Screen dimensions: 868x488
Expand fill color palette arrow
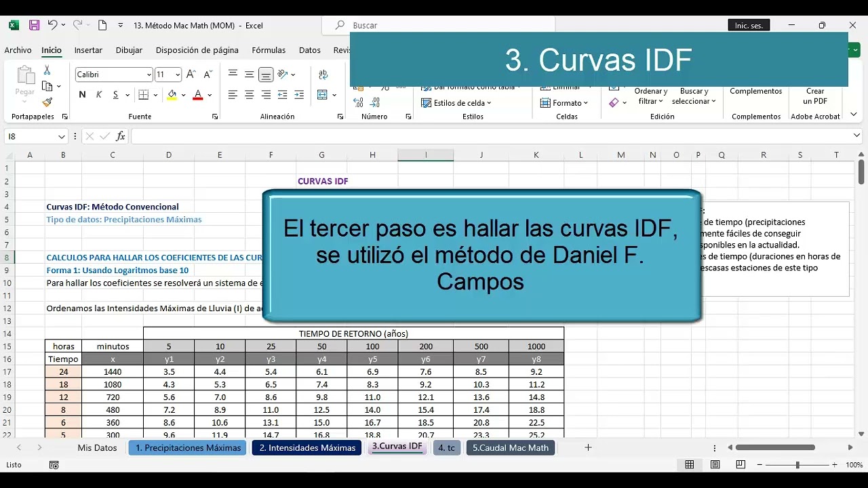pos(184,95)
